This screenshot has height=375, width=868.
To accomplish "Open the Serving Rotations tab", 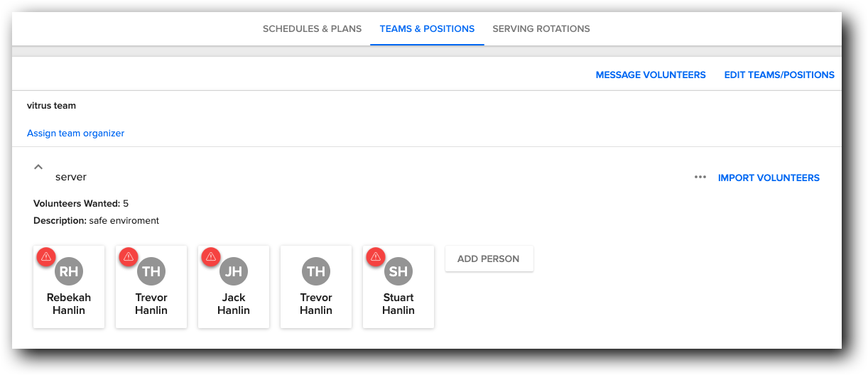I will click(541, 29).
